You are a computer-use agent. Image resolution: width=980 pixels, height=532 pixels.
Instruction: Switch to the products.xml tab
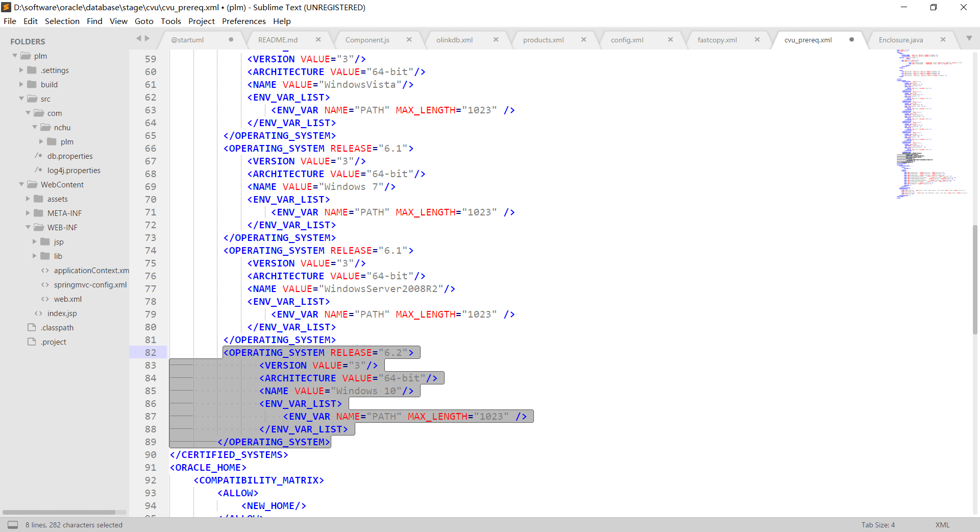pyautogui.click(x=543, y=40)
